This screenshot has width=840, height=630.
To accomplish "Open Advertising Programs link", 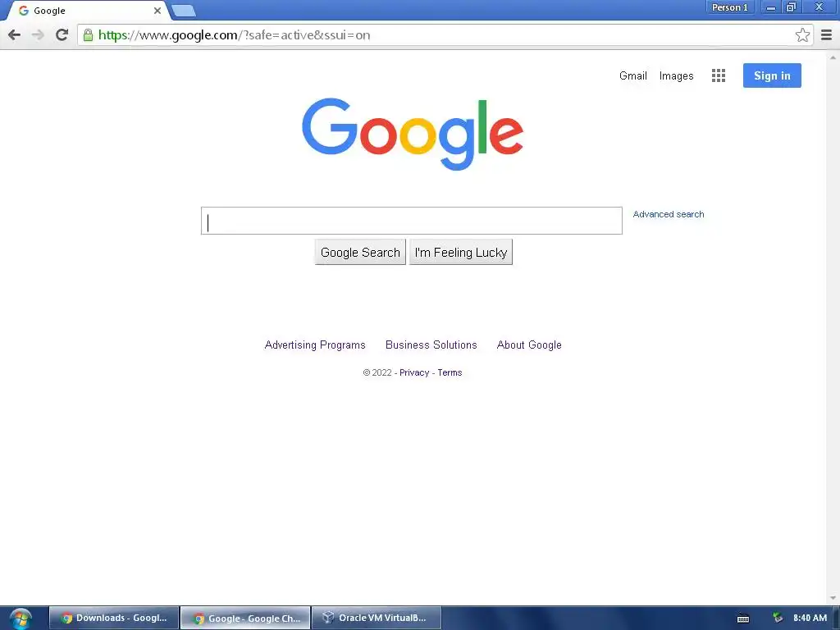I will [315, 345].
